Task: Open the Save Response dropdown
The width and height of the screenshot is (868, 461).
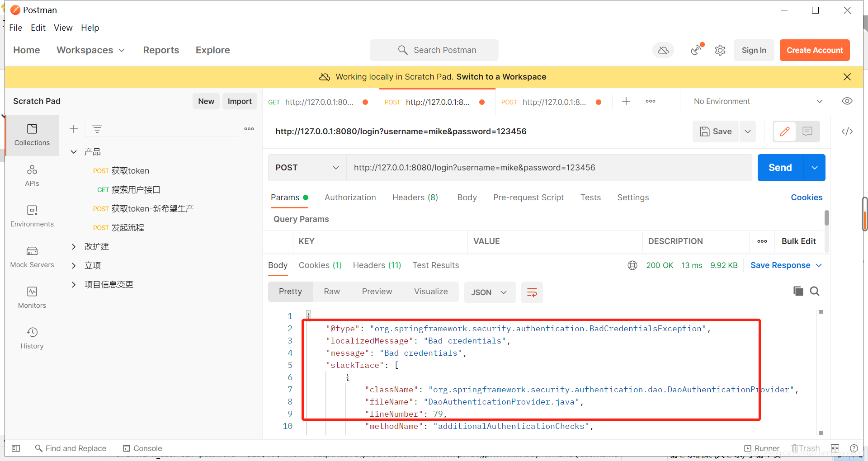Action: [786, 265]
